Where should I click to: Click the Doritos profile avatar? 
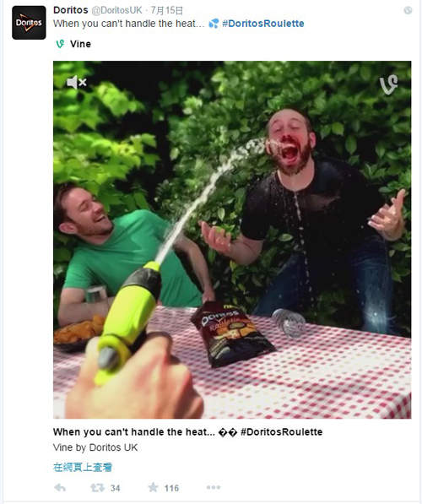click(x=29, y=23)
